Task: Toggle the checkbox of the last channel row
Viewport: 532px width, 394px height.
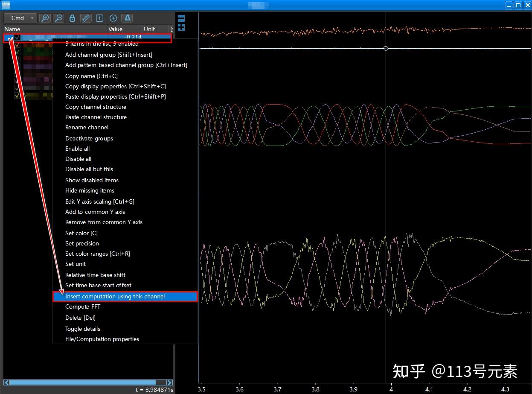Action: [x=17, y=95]
